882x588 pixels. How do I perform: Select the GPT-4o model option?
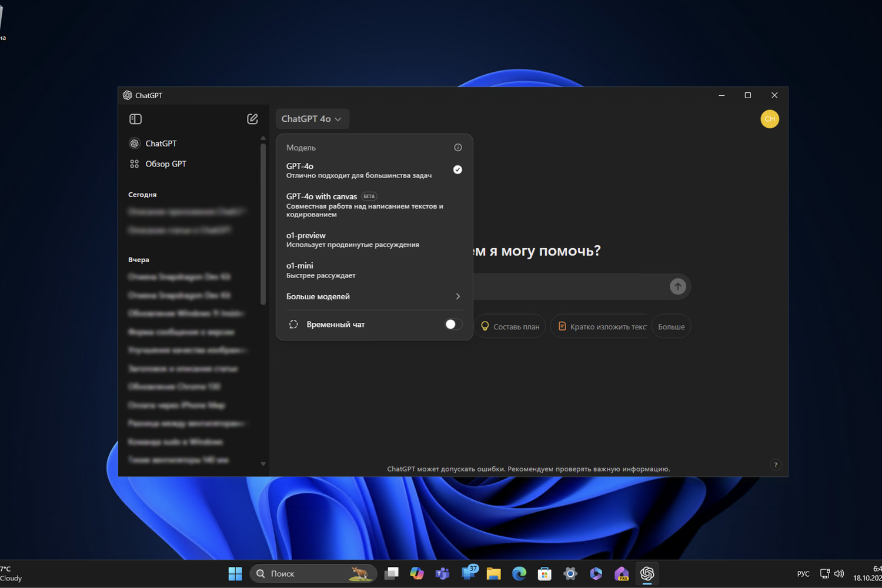click(375, 170)
